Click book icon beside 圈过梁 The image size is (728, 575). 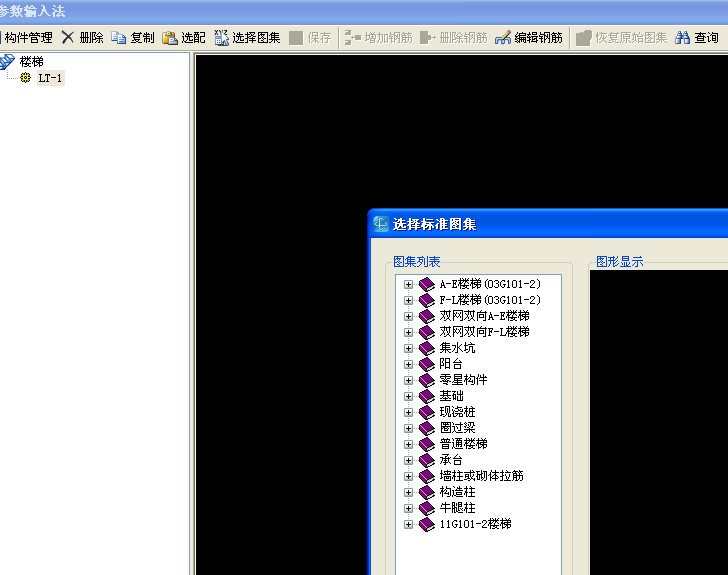(426, 428)
